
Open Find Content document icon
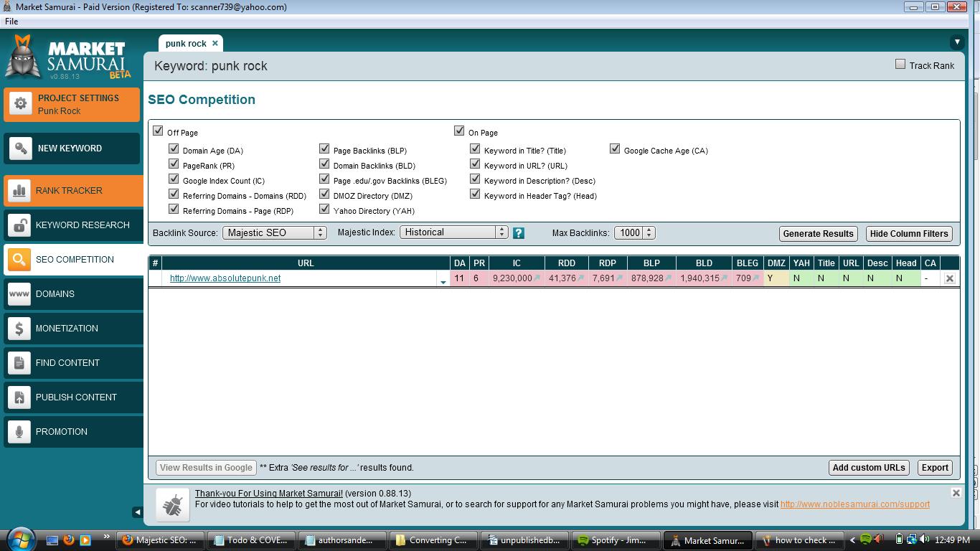pyautogui.click(x=19, y=363)
